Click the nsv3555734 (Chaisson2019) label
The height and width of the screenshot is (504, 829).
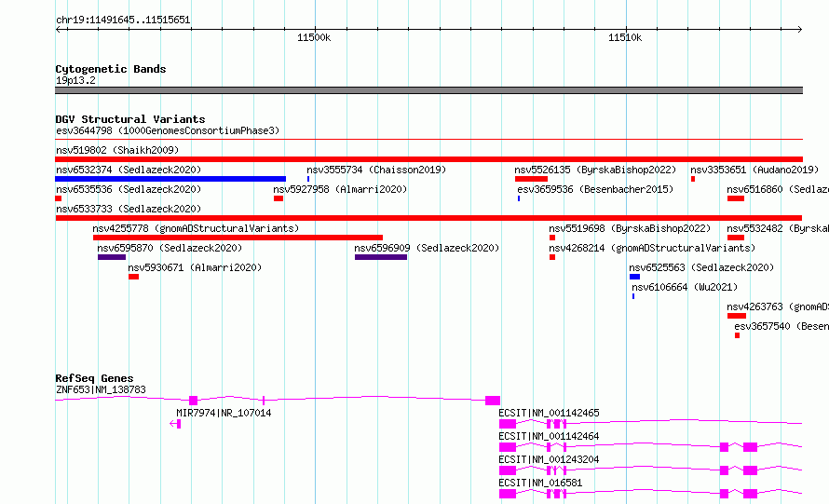376,170
